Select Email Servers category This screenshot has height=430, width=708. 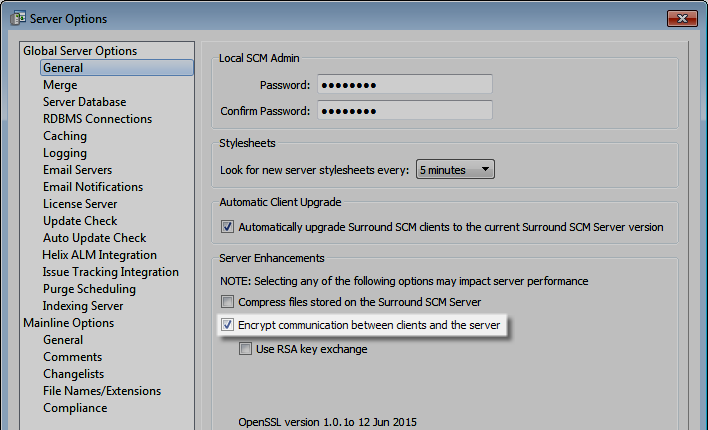pos(78,170)
